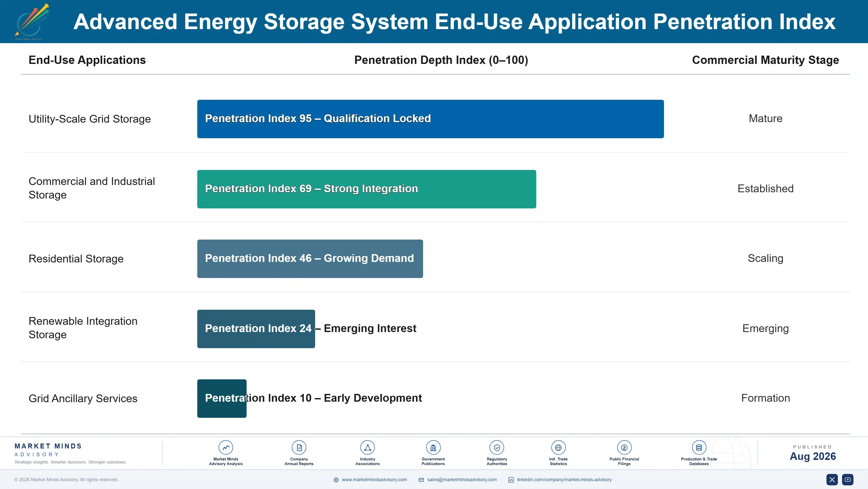Click the Established maturity stage value
Screen dimensions: 868x489
[x=765, y=189]
